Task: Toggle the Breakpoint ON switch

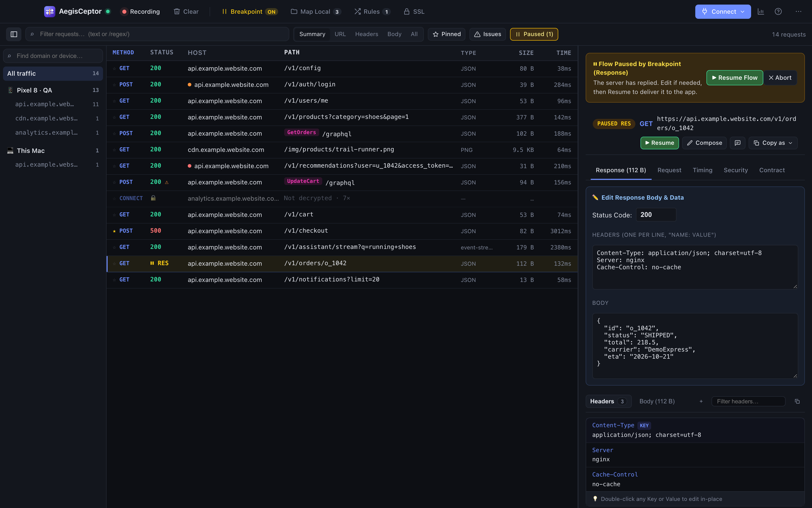Action: click(250, 11)
